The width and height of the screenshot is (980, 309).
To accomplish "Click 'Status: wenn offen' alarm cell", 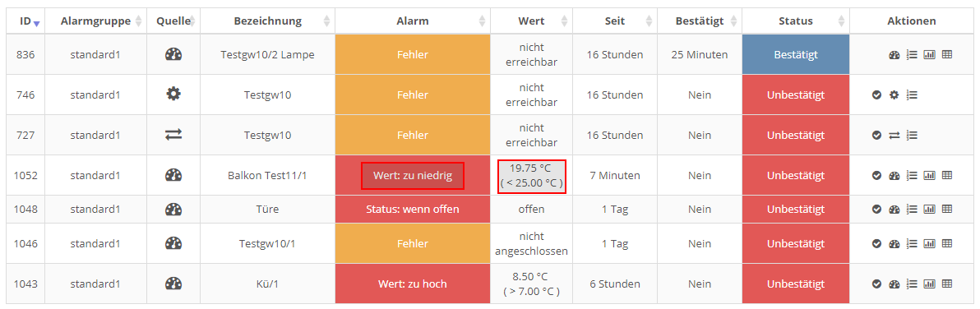I will pyautogui.click(x=413, y=209).
